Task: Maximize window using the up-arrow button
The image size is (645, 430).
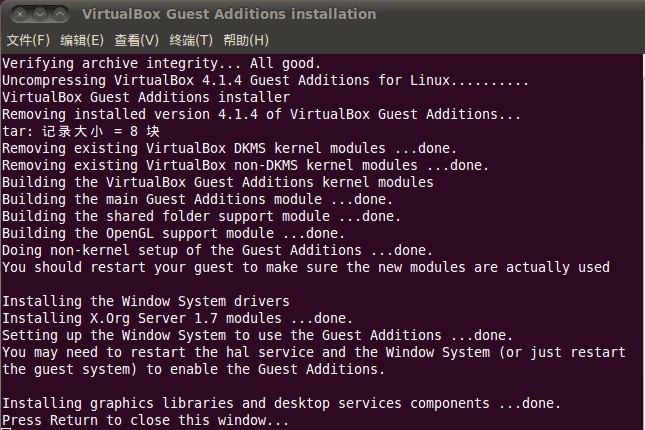Action: pos(60,14)
